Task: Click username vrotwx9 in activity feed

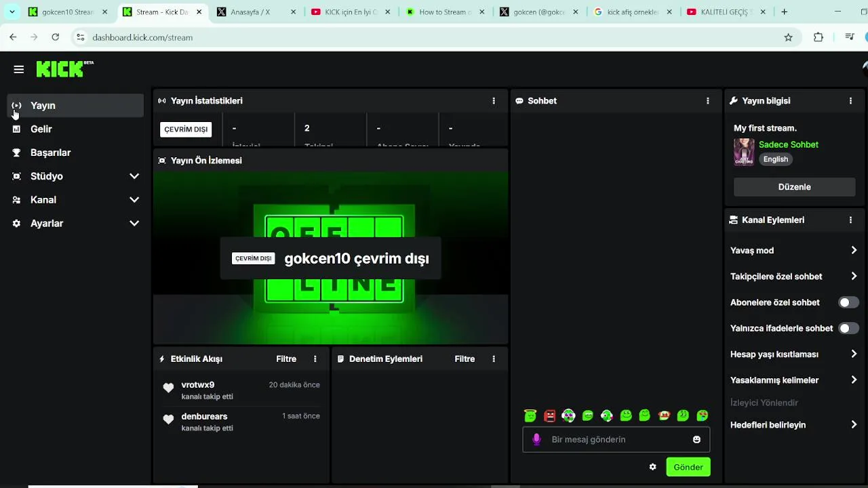Action: (x=198, y=385)
